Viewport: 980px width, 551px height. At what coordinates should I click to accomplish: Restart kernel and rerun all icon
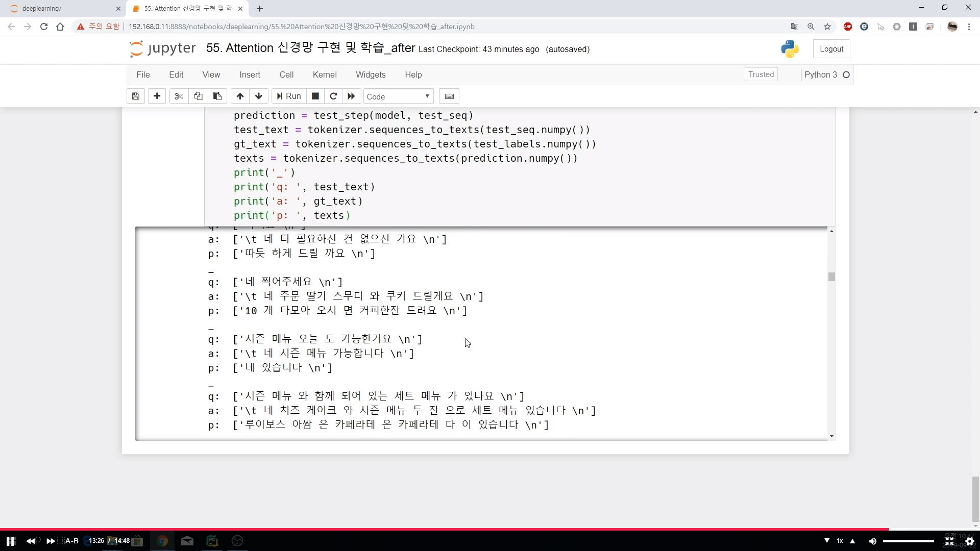pos(351,96)
